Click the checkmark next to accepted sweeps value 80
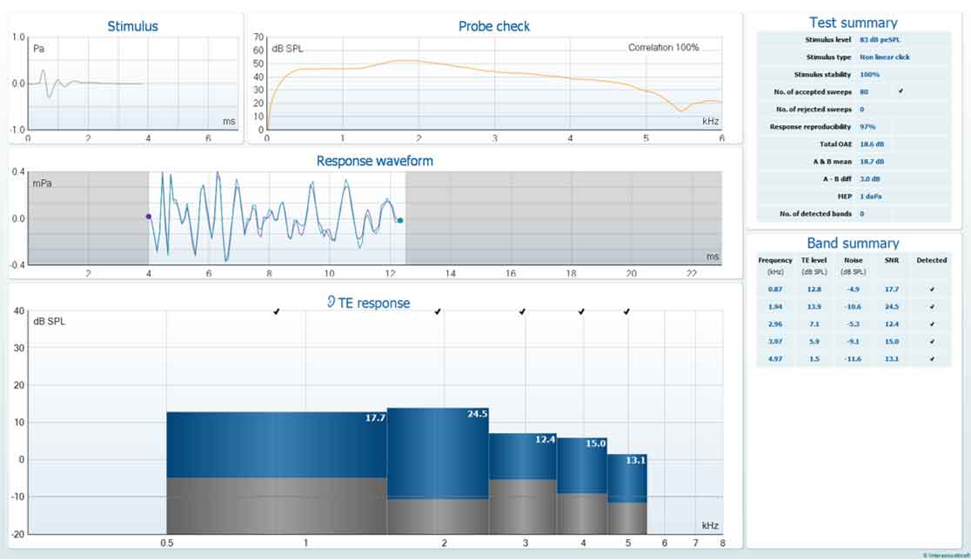This screenshot has width=971, height=560. (x=901, y=91)
